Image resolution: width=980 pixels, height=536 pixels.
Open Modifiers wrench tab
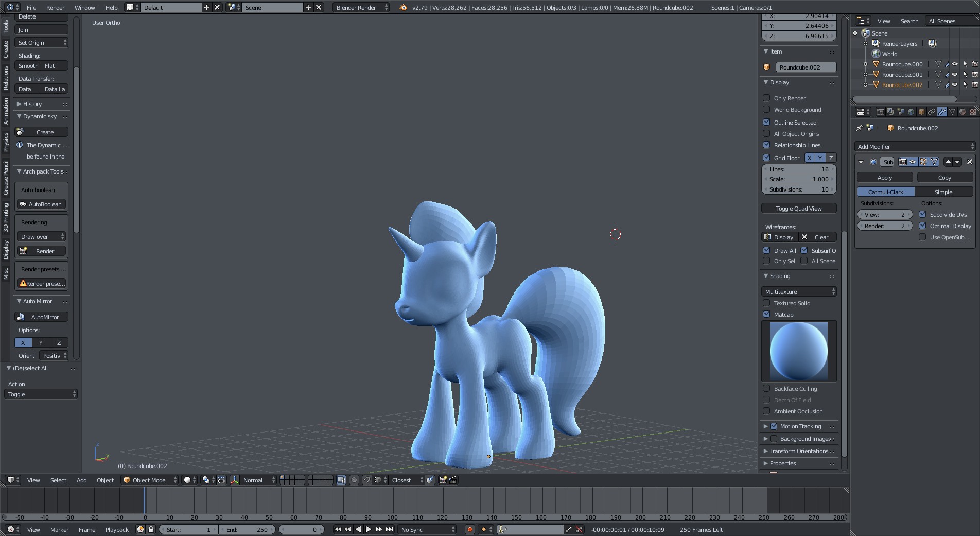[x=942, y=112]
